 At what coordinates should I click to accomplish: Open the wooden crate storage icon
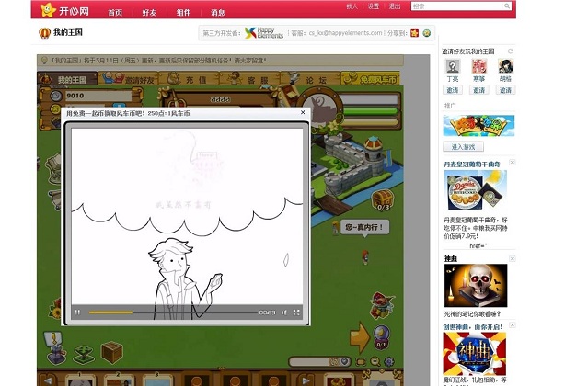(x=112, y=352)
